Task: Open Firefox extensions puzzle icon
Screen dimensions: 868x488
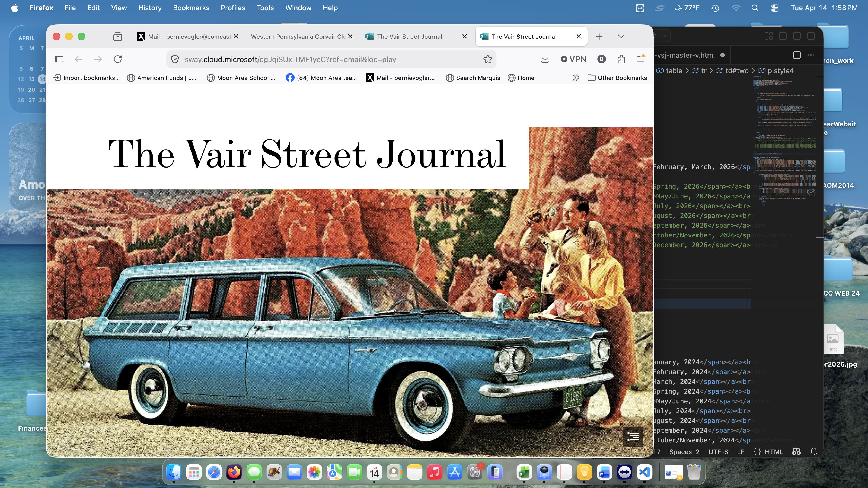Action: (x=621, y=59)
